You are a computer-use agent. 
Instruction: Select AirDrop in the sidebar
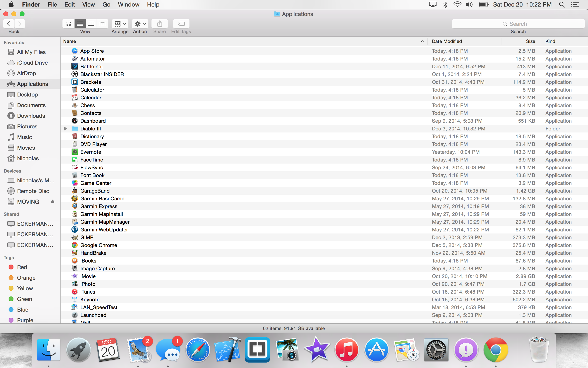30,73
